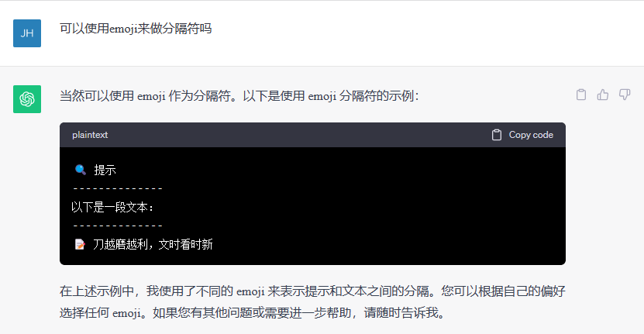Click the final line starting 选择任何 emoji
Viewport: 644px width, 334px height.
coord(253,313)
